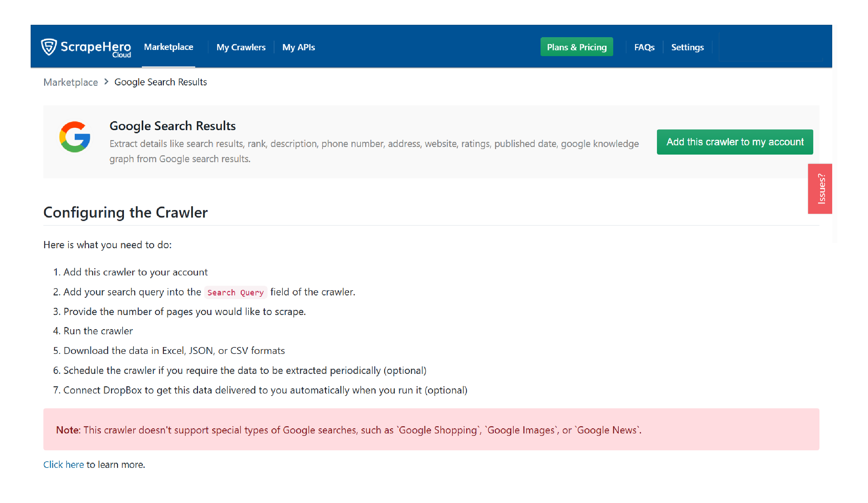Click the My Crawlers navigation icon
The height and width of the screenshot is (503, 868).
tap(241, 46)
